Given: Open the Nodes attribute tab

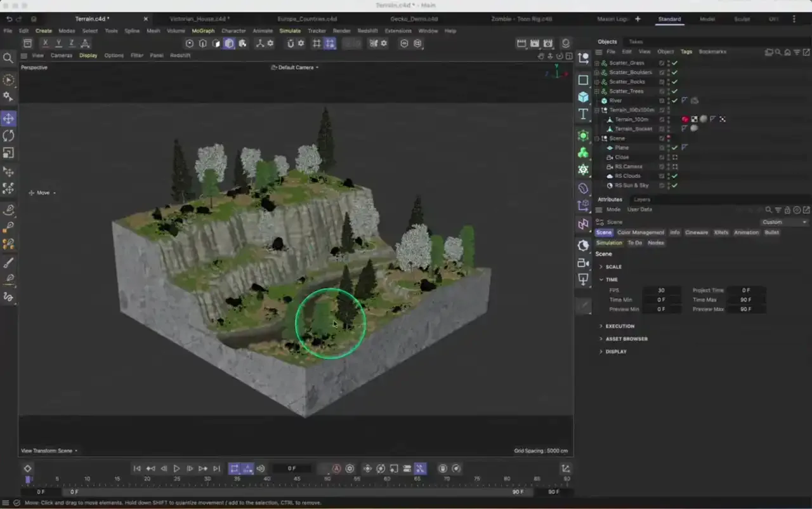Looking at the screenshot, I should tap(655, 242).
